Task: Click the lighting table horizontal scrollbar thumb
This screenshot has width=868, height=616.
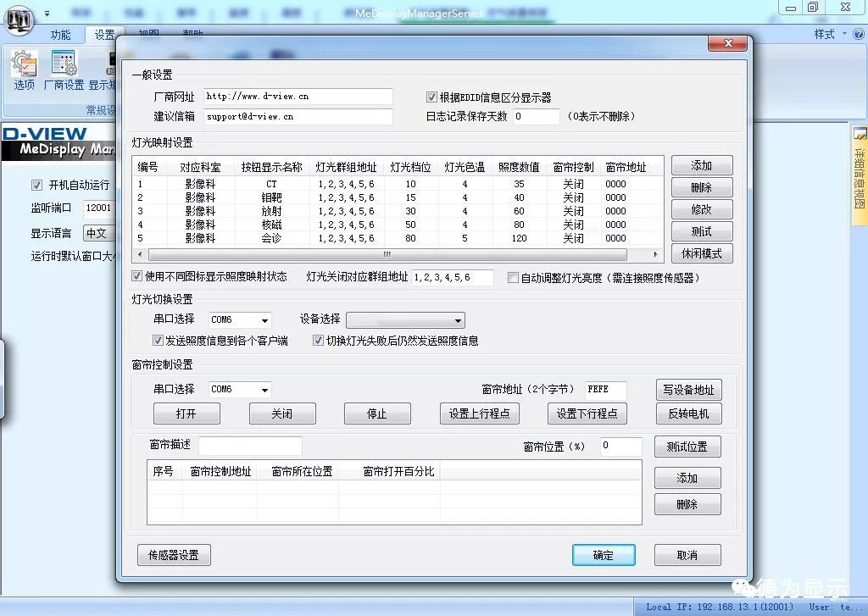Action: pyautogui.click(x=387, y=254)
